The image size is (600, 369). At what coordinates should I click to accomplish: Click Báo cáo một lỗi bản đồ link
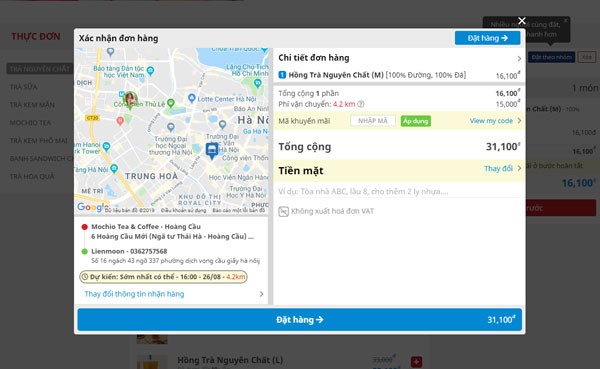tap(239, 211)
